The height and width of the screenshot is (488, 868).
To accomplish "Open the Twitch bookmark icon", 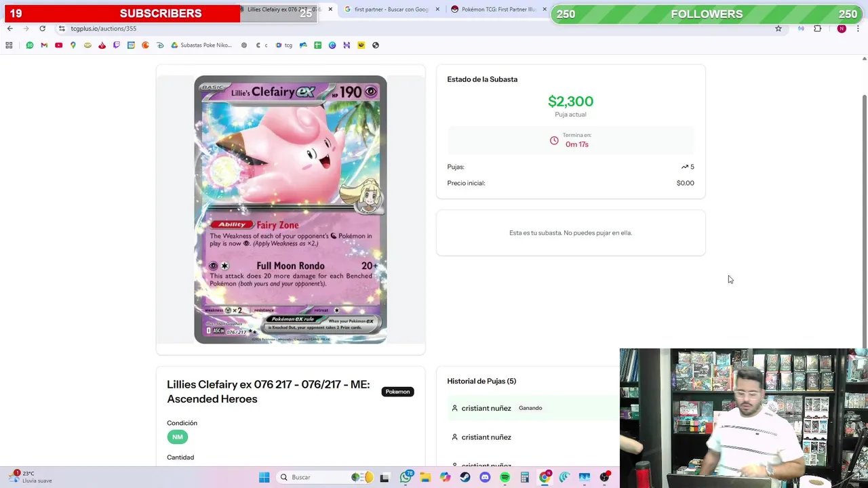I will 117,45.
